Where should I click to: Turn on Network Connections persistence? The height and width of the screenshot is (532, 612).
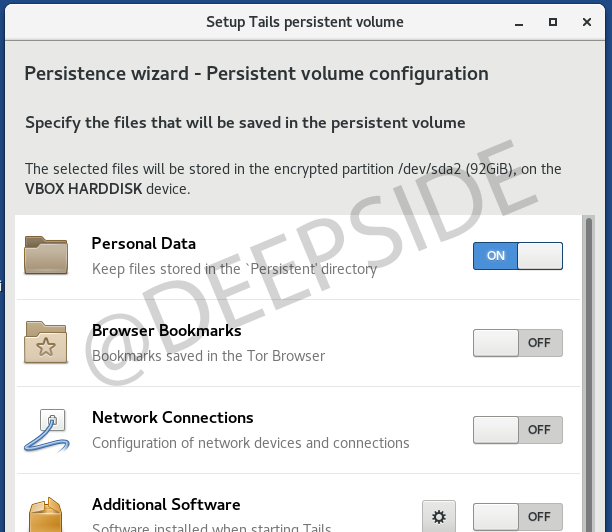(517, 430)
